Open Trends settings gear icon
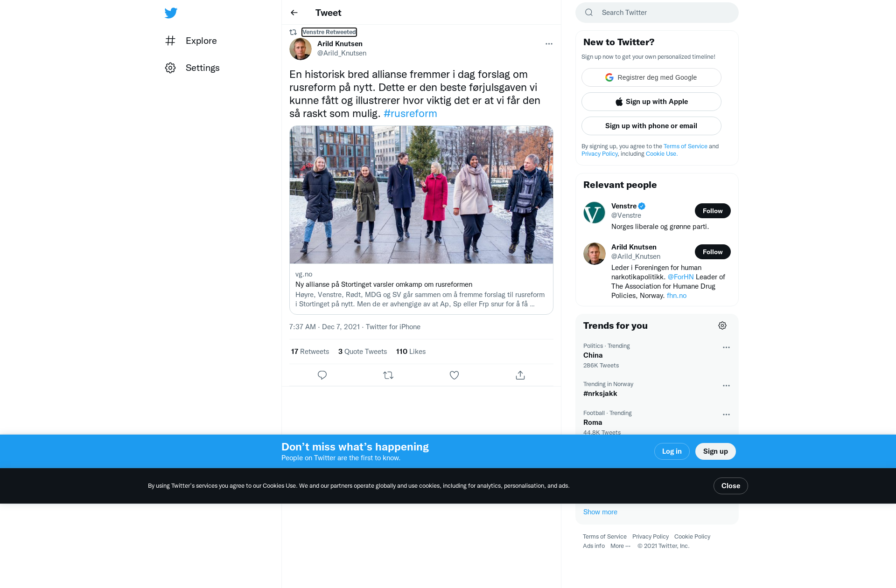The width and height of the screenshot is (896, 588). point(722,325)
